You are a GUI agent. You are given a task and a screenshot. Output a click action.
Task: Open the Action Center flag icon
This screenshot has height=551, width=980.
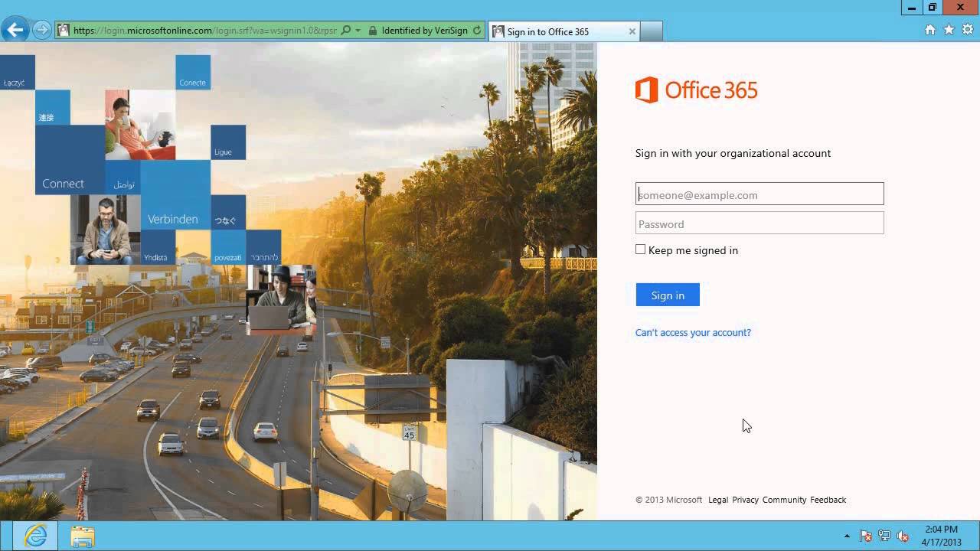[866, 536]
